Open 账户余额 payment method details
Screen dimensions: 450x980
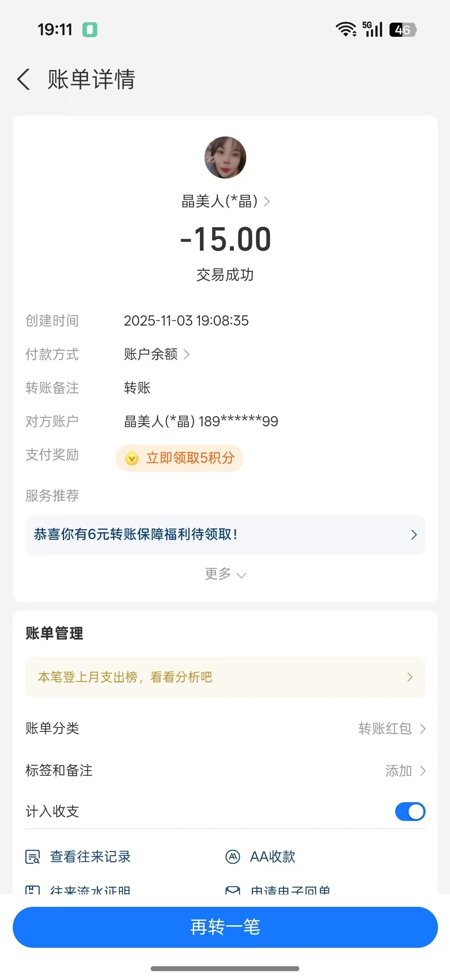(156, 354)
